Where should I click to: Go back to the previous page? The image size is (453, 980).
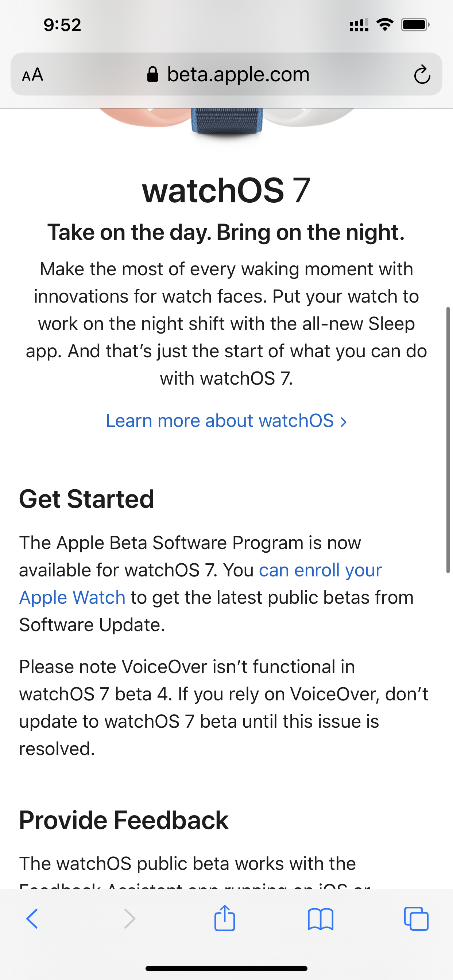click(32, 919)
